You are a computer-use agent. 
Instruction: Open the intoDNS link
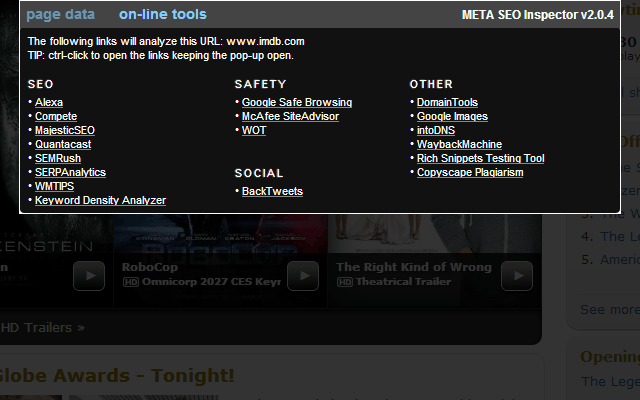[x=436, y=130]
